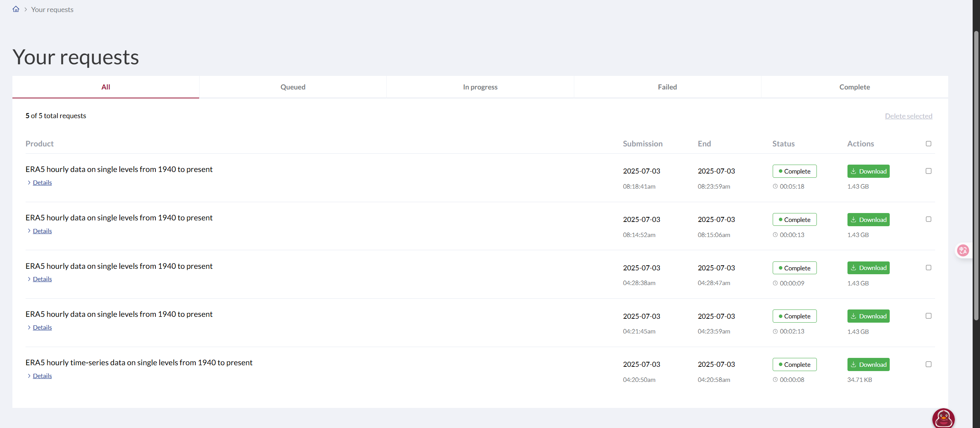Switch to the In progress tab
The image size is (980, 428).
click(x=480, y=87)
